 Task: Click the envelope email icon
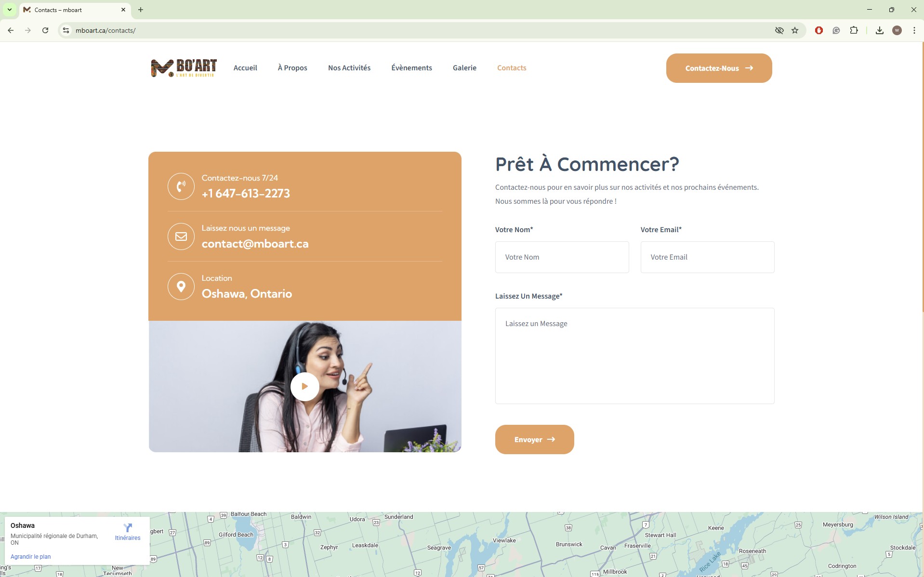181,236
